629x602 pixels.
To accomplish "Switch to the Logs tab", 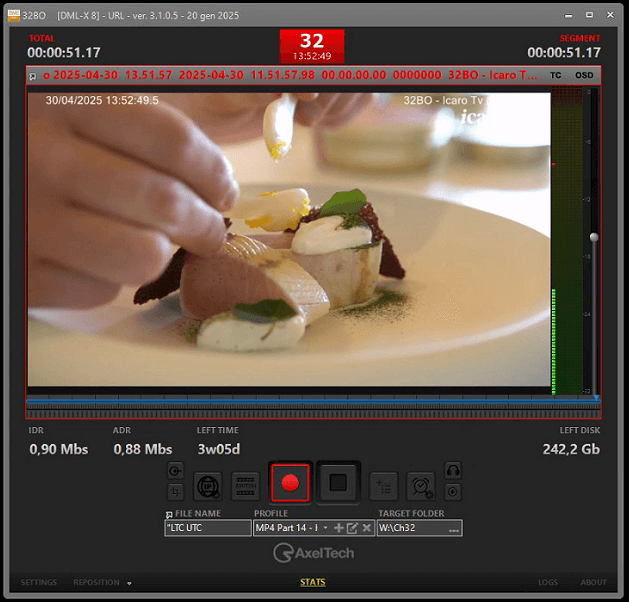I will [548, 582].
